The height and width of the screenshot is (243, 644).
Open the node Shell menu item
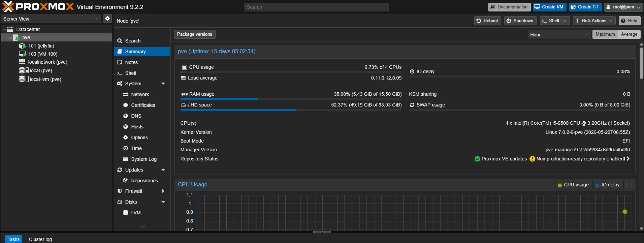point(142,73)
